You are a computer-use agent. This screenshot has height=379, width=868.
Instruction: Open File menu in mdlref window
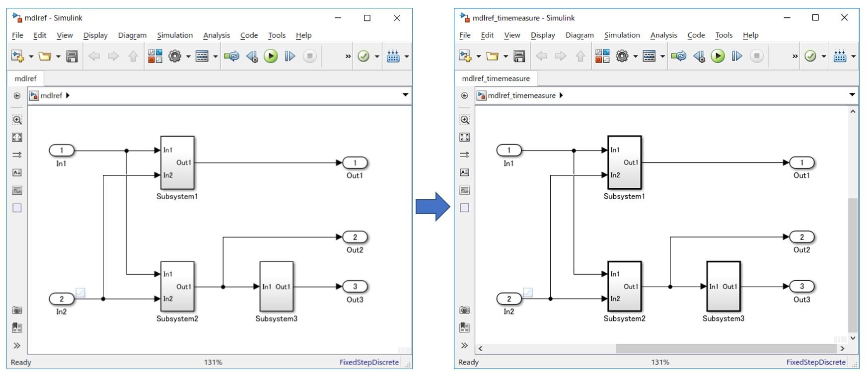pyautogui.click(x=17, y=35)
